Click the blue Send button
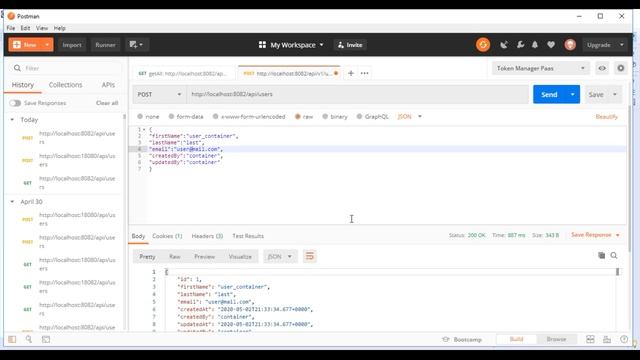 pos(549,94)
